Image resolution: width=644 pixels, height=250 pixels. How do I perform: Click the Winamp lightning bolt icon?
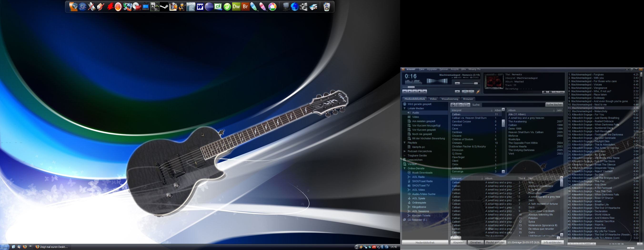coord(478,92)
